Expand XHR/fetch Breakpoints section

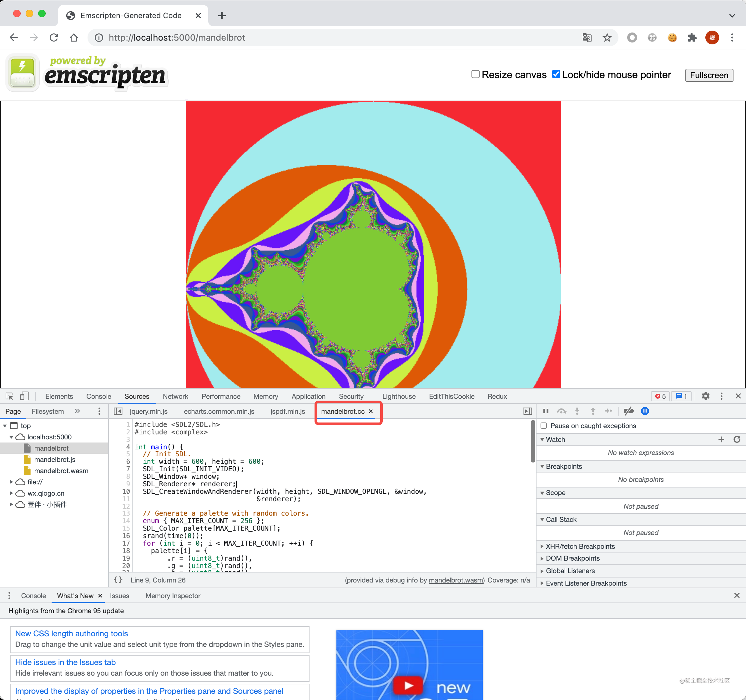tap(542, 546)
